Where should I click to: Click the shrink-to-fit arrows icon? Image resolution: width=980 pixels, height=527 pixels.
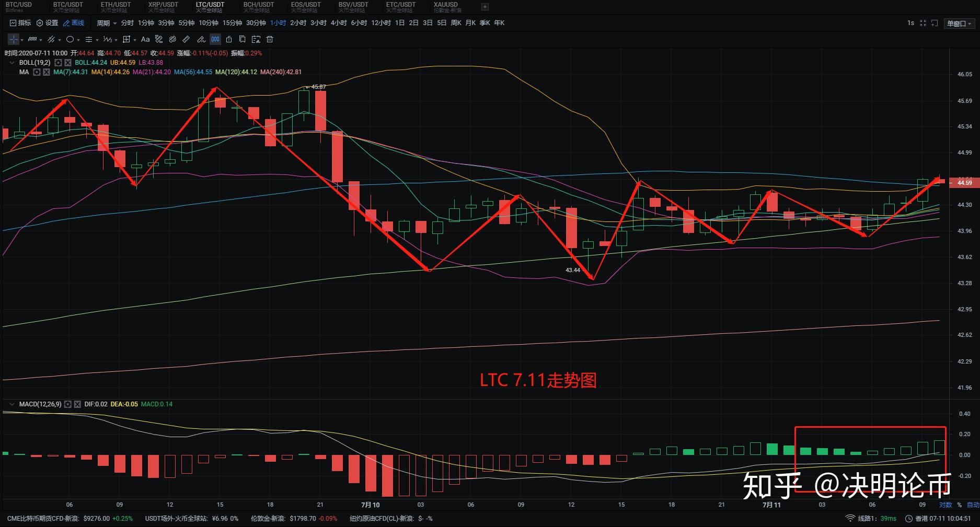(x=923, y=23)
